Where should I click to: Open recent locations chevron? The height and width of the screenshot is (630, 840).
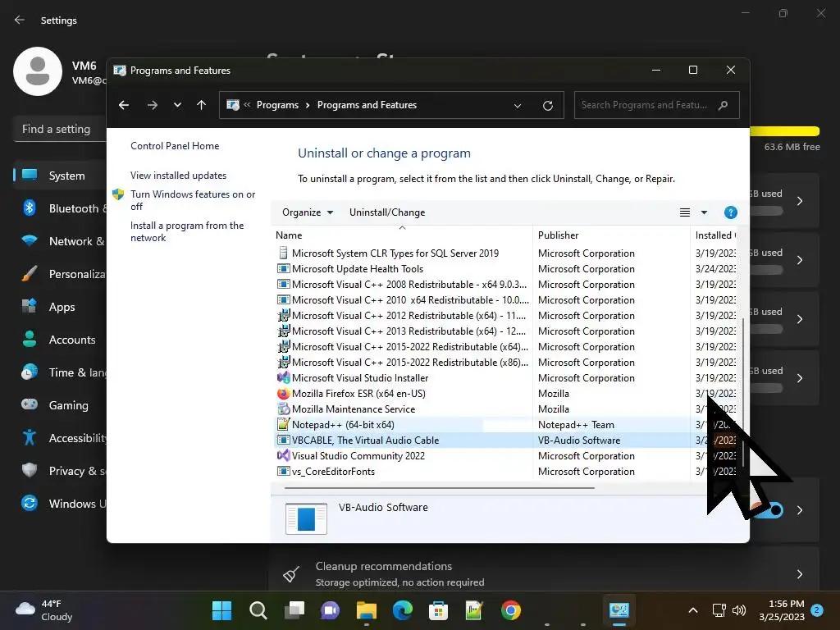click(x=177, y=105)
